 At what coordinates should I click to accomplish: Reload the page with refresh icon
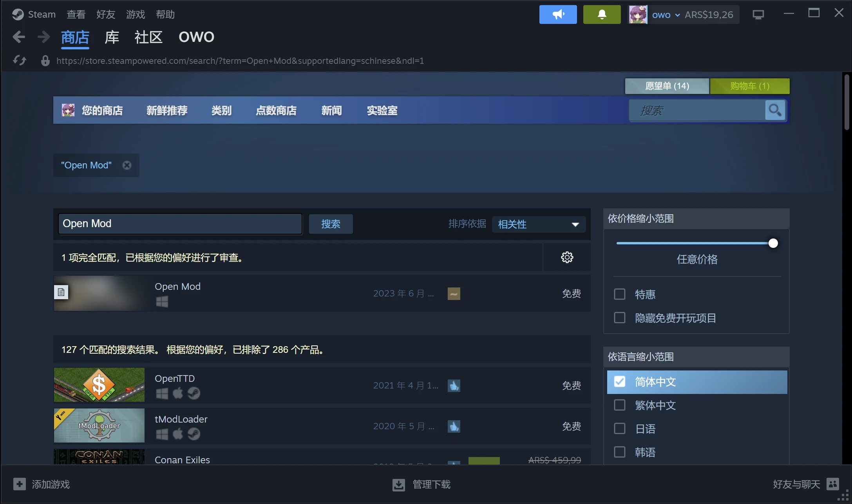point(19,61)
